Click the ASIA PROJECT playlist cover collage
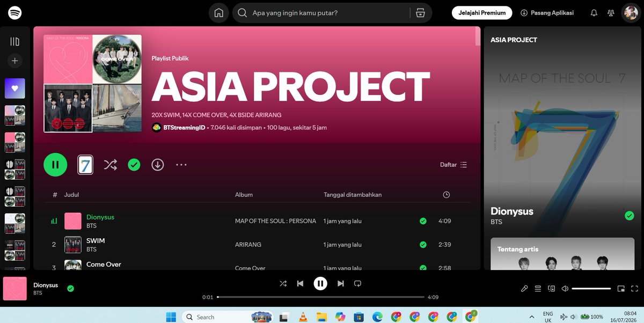 (93, 83)
